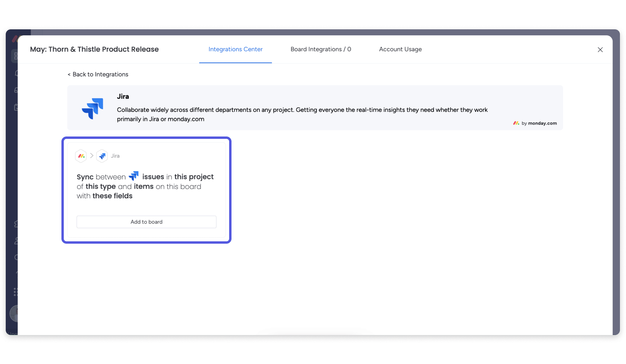This screenshot has height=364, width=626.
Task: Click the board title 'May: Thorn & Thistle Product Release'
Action: click(x=94, y=49)
